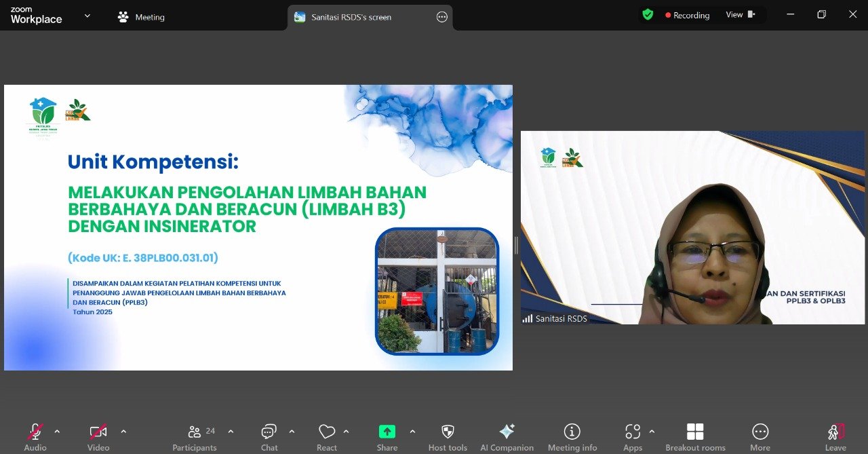Switch to the Meeting tab
Viewport: 868px width, 454px height.
pos(141,17)
